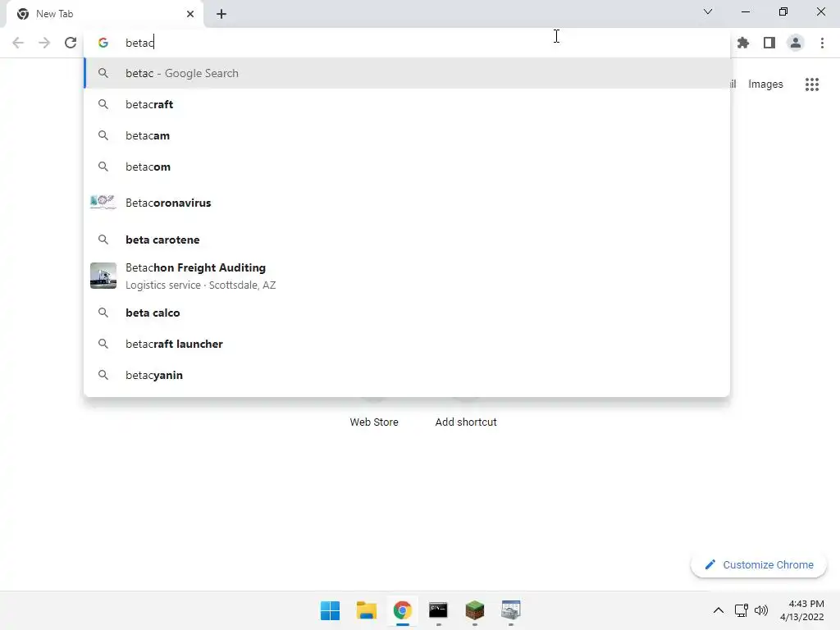This screenshot has height=630, width=840.
Task: Close the New Tab tab
Action: (x=190, y=14)
